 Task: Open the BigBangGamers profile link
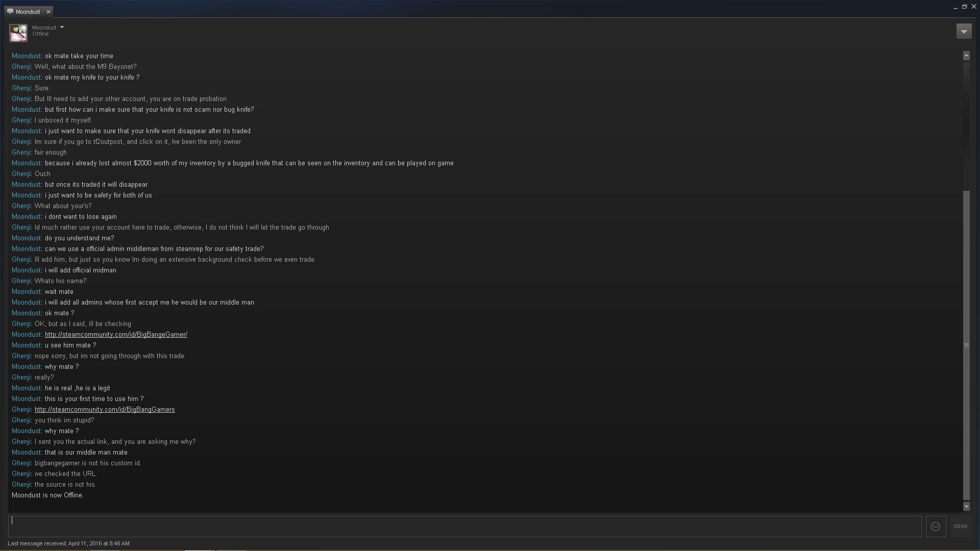click(105, 410)
